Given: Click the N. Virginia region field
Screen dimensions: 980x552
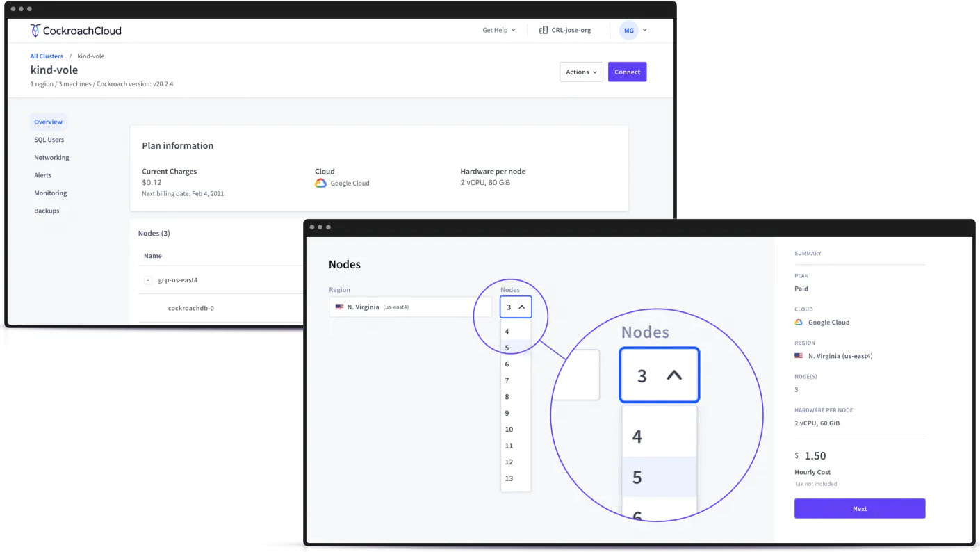Looking at the screenshot, I should (x=411, y=307).
